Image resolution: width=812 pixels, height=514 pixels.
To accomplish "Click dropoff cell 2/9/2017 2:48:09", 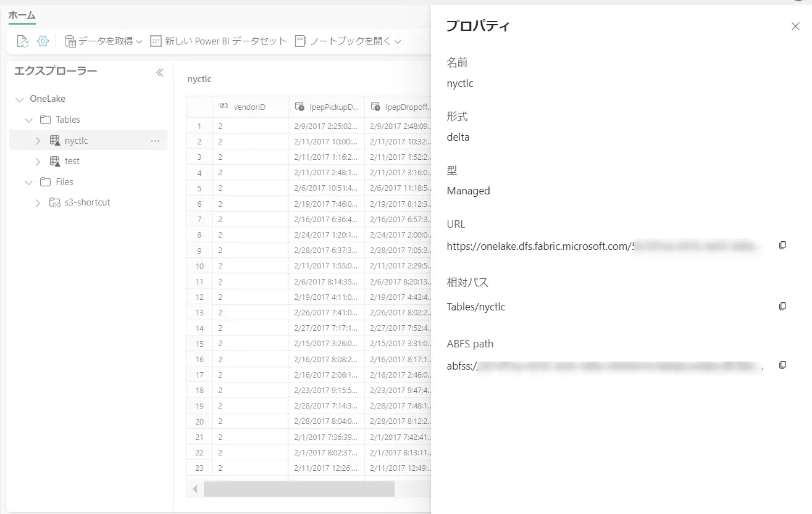I will (x=398, y=126).
